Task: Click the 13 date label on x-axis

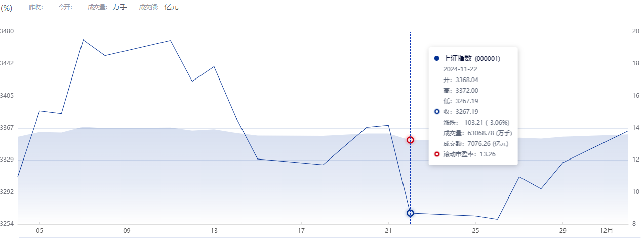Action: click(214, 231)
